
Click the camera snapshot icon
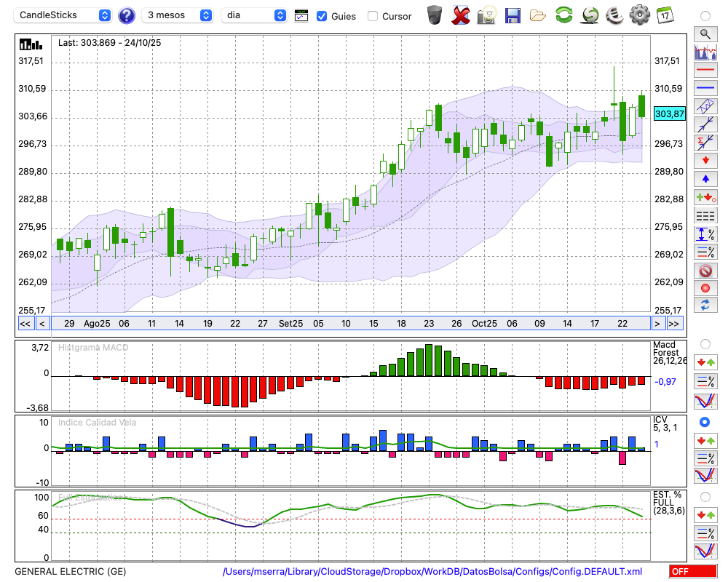pyautogui.click(x=486, y=15)
